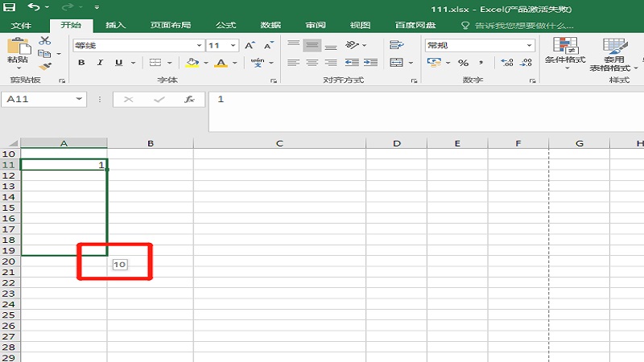Click the Percent Style icon
This screenshot has width=644, height=362.
pos(463,63)
